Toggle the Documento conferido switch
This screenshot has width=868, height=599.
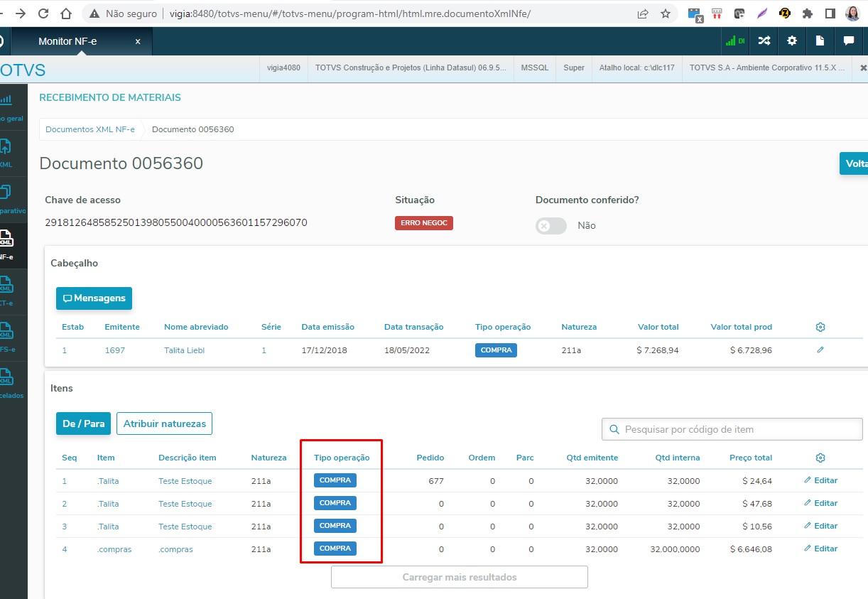[550, 225]
